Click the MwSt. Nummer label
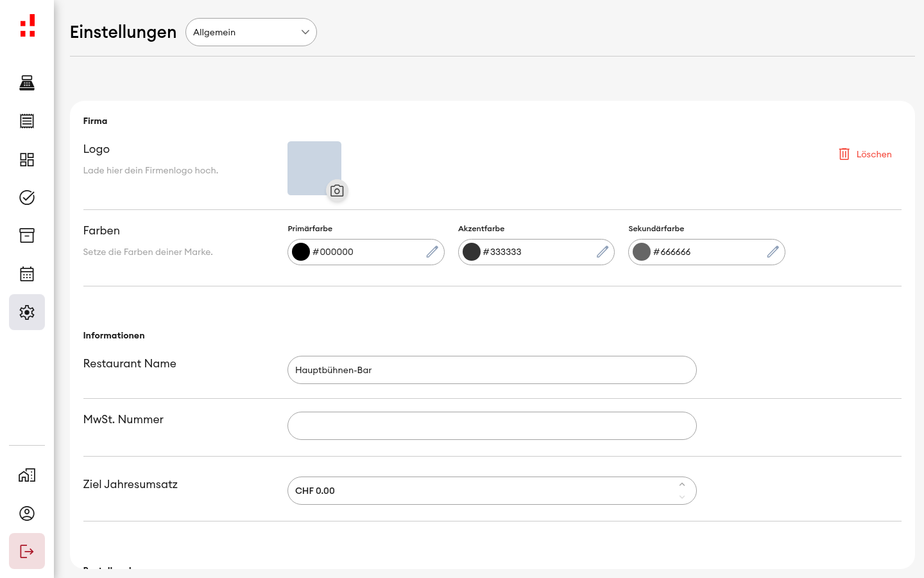Image resolution: width=924 pixels, height=578 pixels. coord(123,419)
